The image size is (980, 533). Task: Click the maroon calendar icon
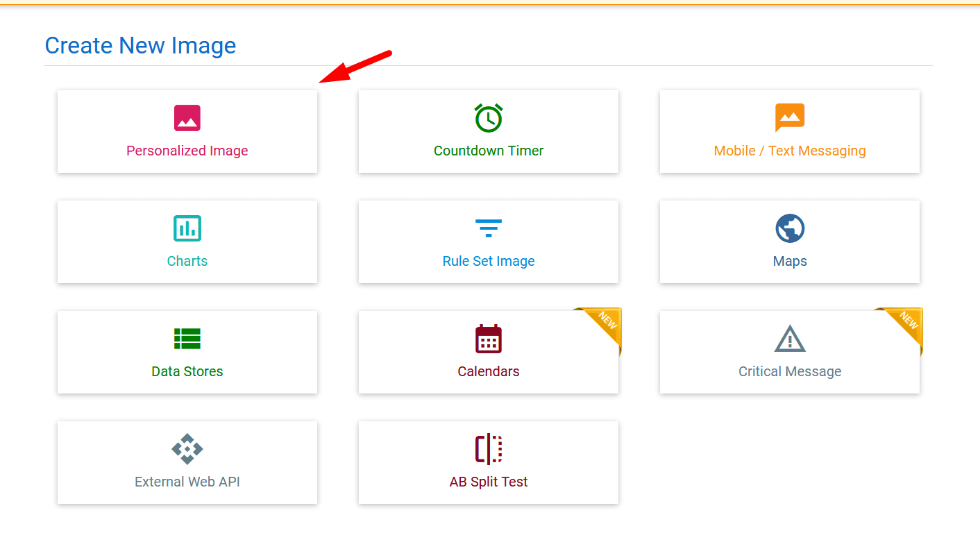coord(489,339)
